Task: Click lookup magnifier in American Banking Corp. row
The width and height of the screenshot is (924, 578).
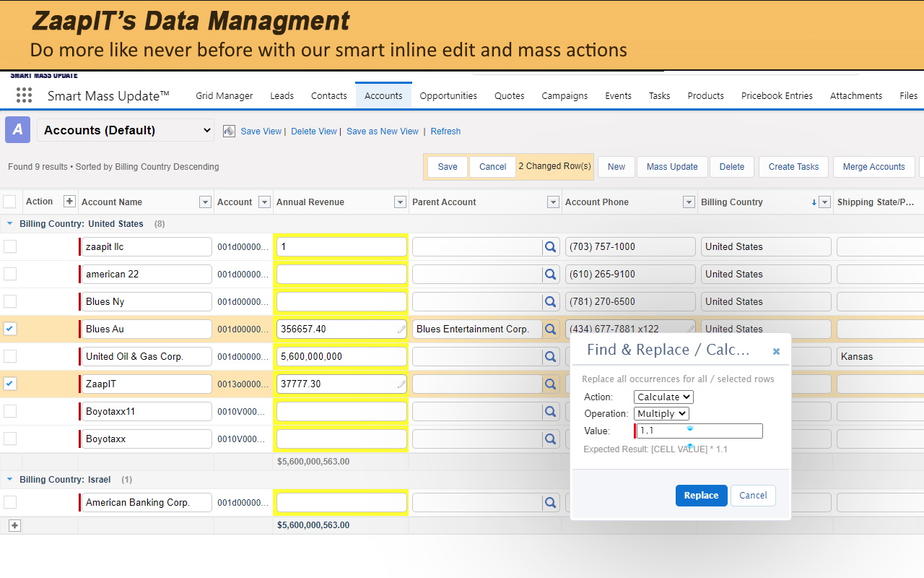Action: point(551,503)
